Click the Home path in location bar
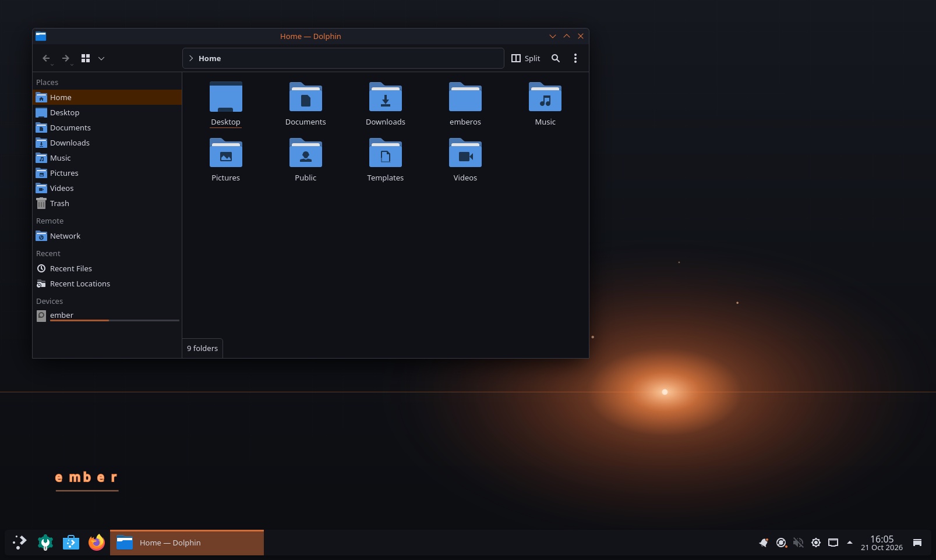This screenshot has height=560, width=936. [210, 58]
